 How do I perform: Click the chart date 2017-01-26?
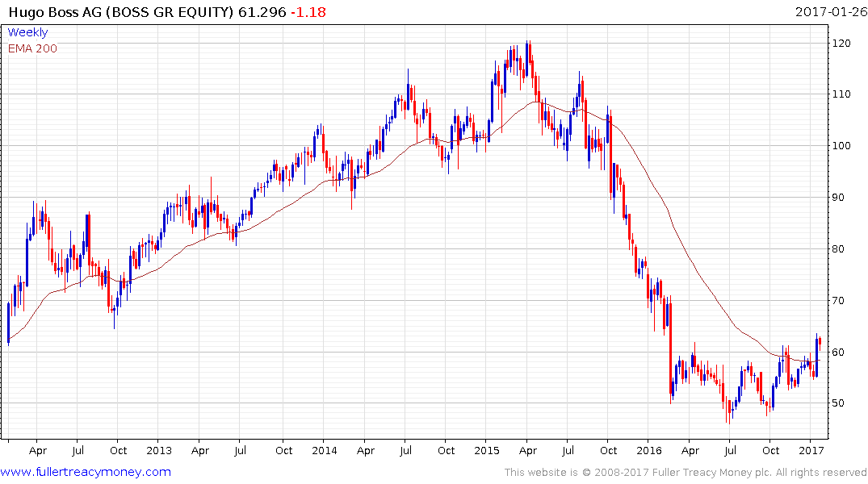pyautogui.click(x=831, y=11)
